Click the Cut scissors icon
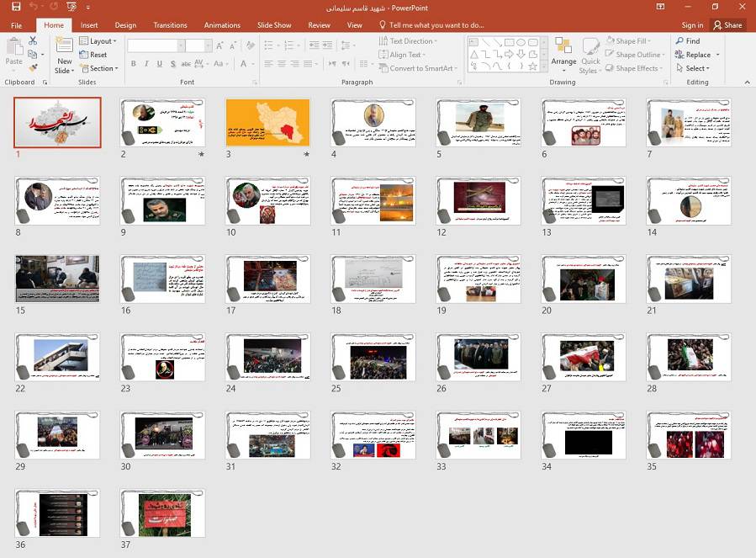756x558 pixels. [33, 40]
